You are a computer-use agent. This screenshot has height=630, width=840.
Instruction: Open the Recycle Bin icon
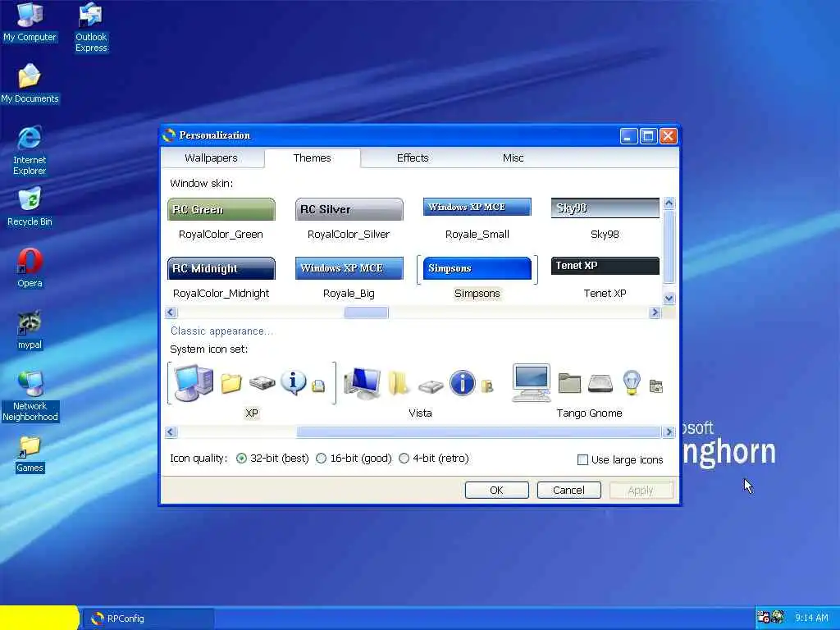tap(30, 208)
